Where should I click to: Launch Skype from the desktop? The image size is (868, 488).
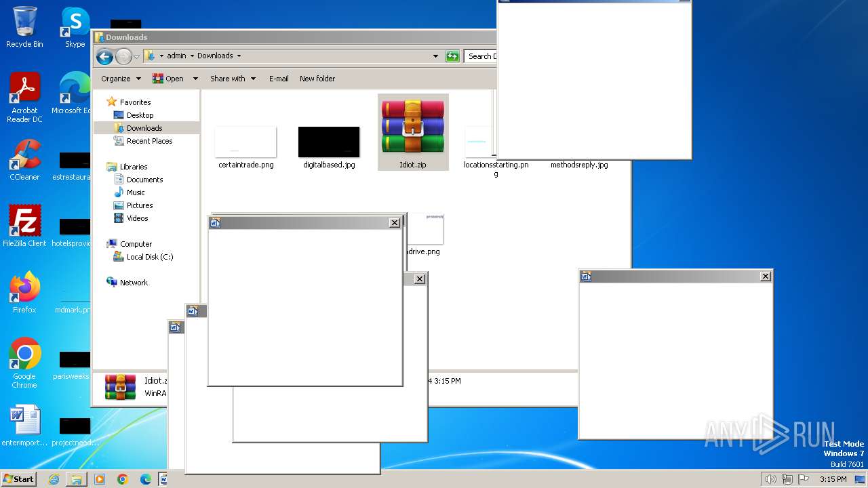click(75, 27)
